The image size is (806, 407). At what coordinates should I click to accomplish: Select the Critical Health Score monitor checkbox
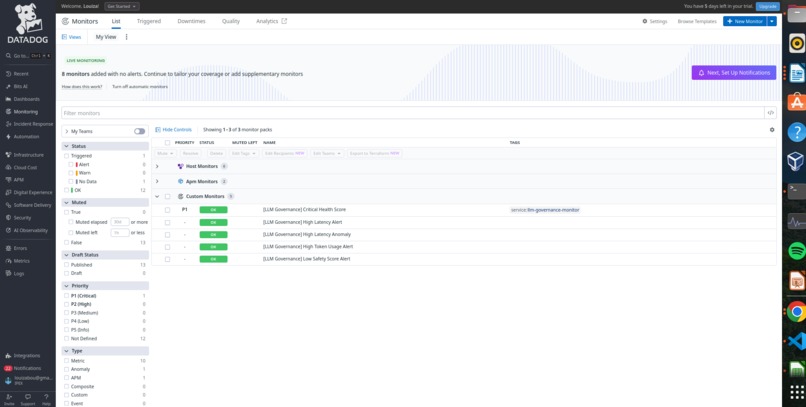(167, 210)
